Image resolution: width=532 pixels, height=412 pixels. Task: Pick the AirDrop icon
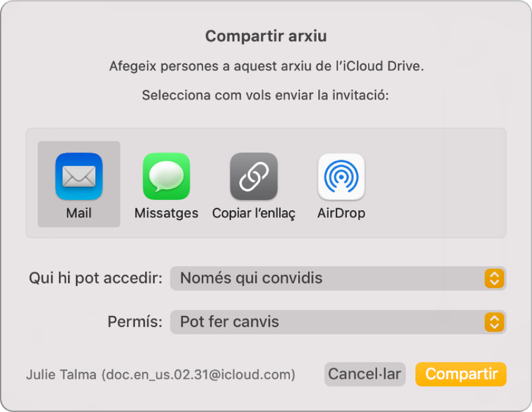tap(341, 176)
